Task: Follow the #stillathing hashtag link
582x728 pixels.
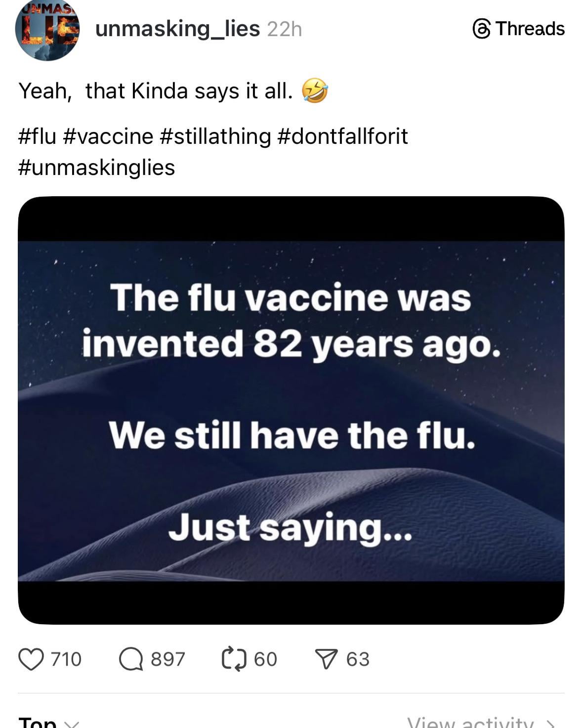Action: [216, 136]
